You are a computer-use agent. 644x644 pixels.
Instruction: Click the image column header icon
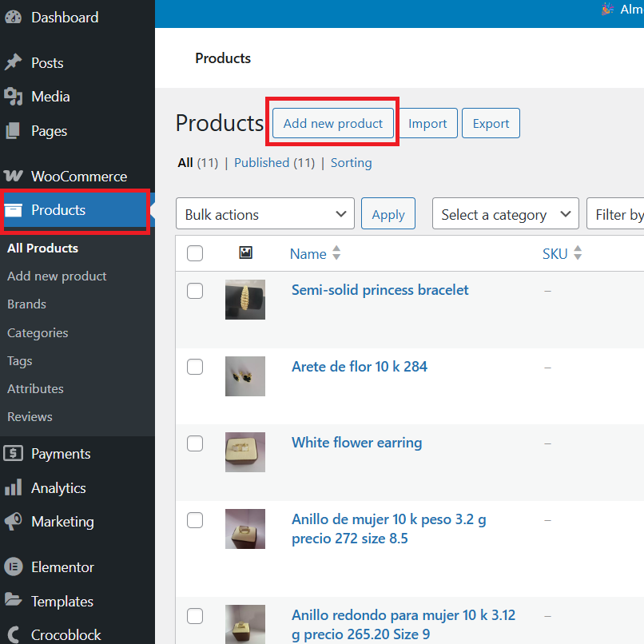point(245,252)
